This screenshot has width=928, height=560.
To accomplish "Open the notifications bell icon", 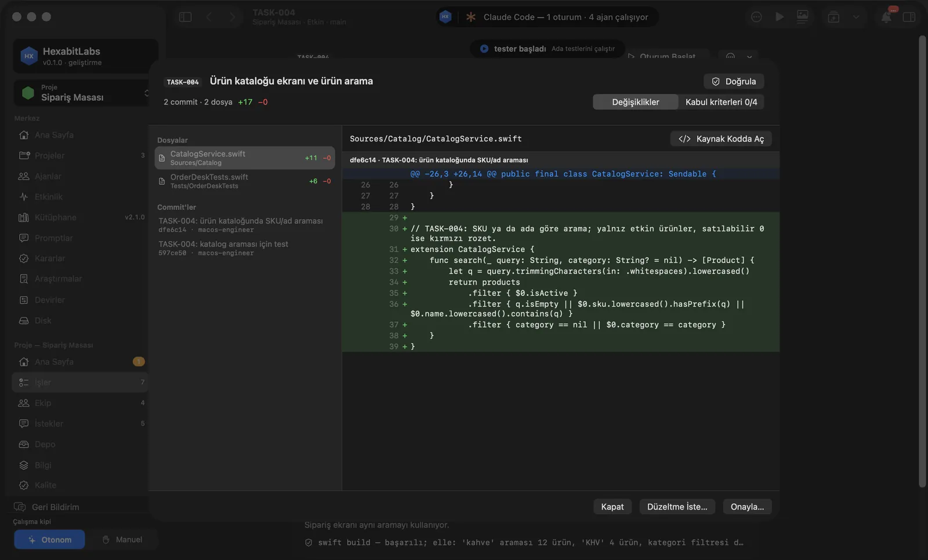I will point(886,17).
